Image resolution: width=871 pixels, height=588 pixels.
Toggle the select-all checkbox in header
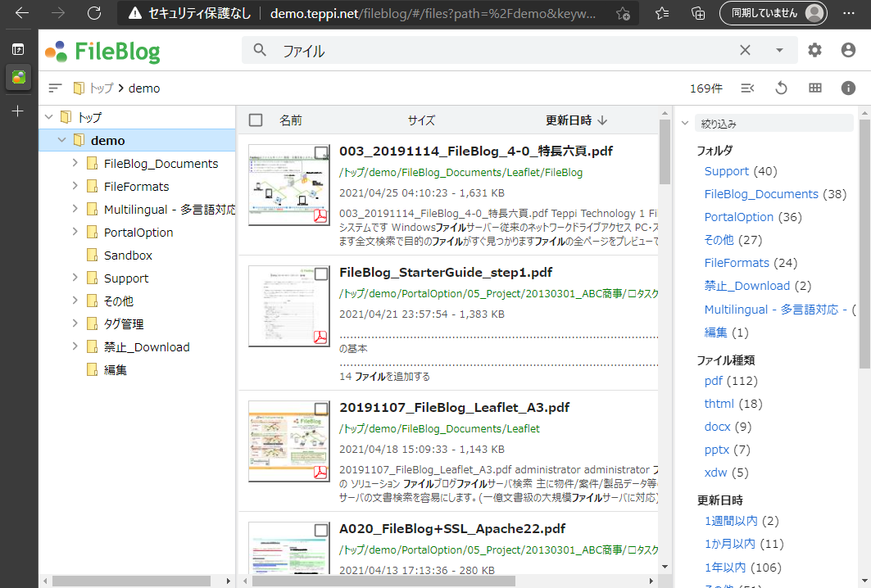point(256,120)
